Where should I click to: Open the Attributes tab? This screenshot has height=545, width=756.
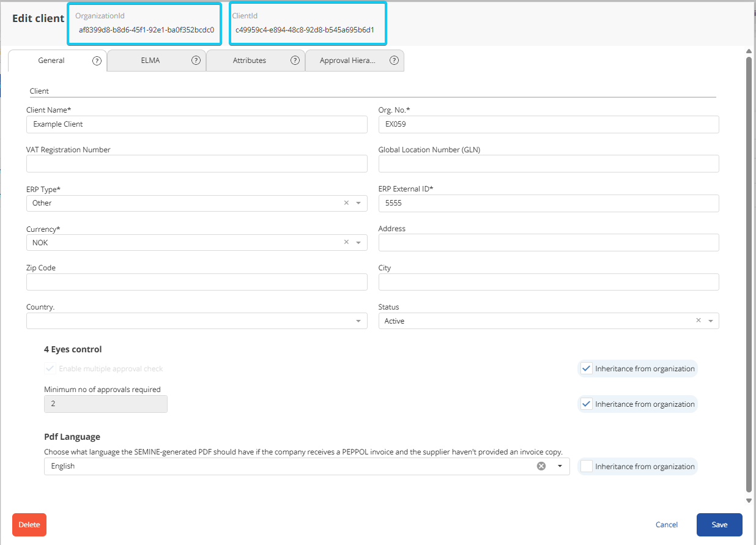coord(256,61)
